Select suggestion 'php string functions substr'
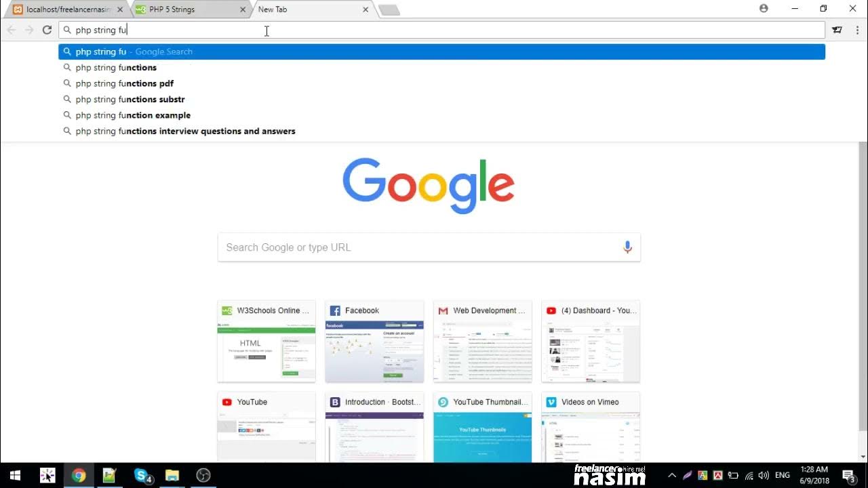The image size is (868, 488). coord(441,99)
